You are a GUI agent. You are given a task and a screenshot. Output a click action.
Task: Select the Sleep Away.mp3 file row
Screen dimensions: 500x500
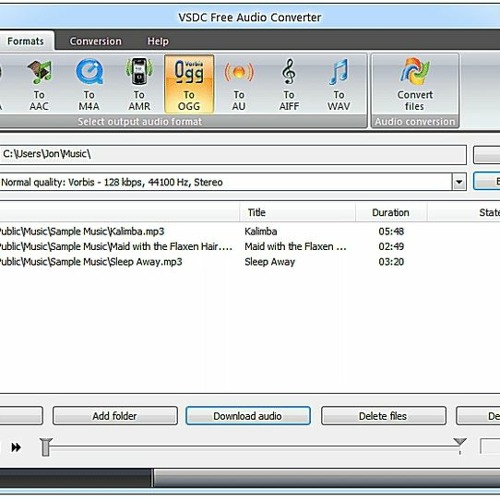coord(250,262)
